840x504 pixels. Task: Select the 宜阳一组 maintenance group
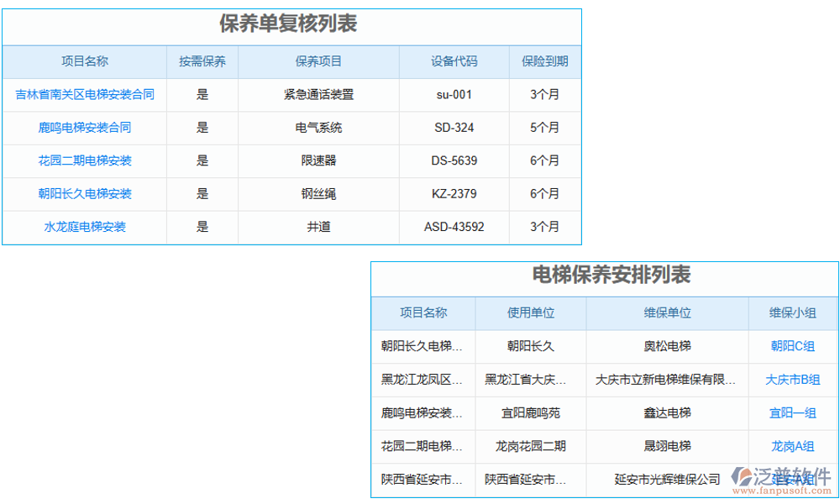click(x=793, y=413)
